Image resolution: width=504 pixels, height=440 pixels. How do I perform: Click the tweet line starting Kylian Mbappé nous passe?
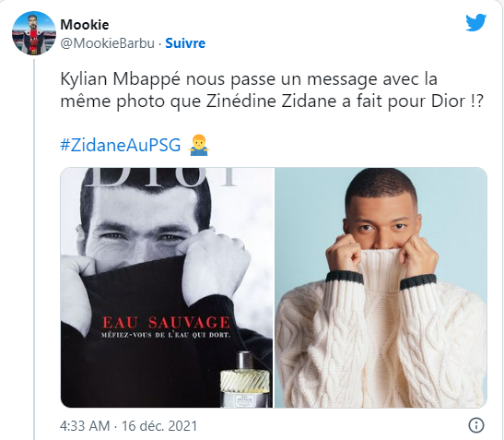249,79
